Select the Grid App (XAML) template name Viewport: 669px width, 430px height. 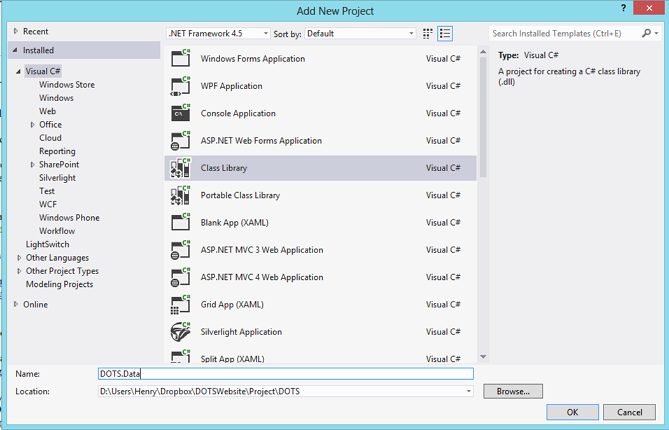(x=232, y=304)
